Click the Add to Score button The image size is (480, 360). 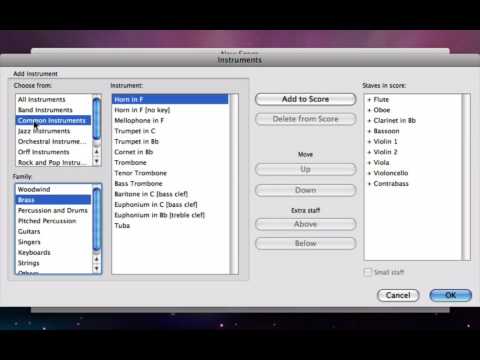[x=305, y=99]
